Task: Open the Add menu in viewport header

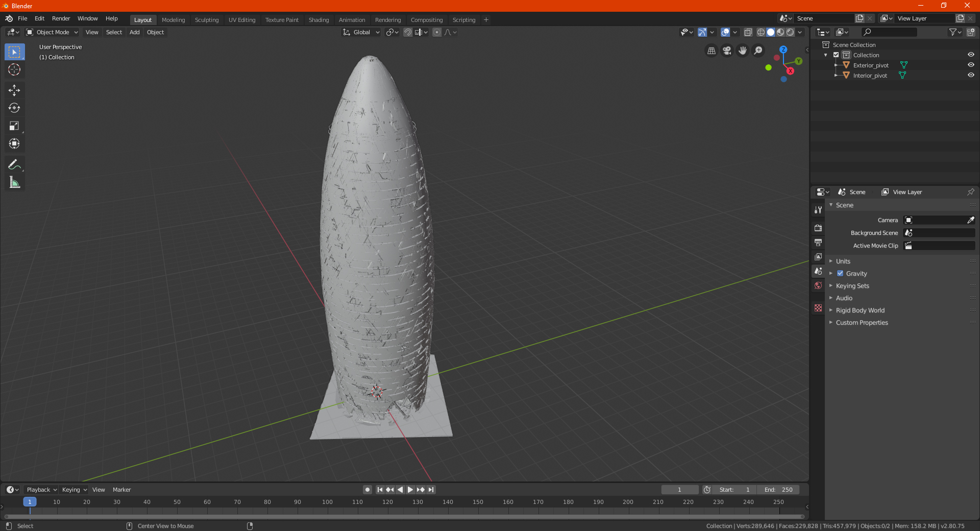Action: (x=135, y=32)
